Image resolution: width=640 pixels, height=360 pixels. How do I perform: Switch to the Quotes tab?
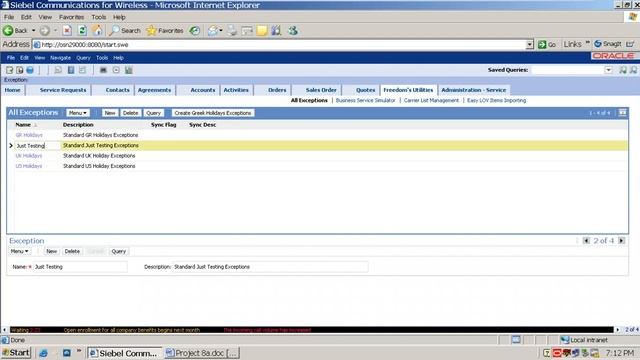point(365,90)
